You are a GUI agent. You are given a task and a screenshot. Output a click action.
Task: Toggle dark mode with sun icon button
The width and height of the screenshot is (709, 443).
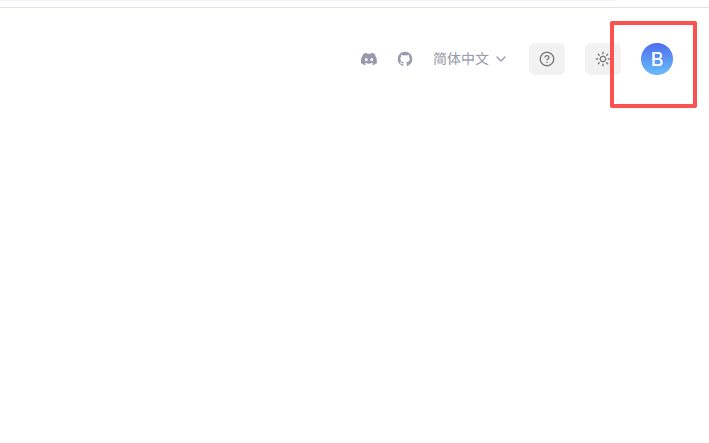point(602,59)
